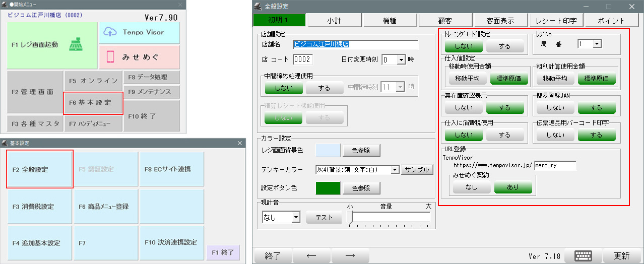Open the レジNo 局番 dropdown
The width and height of the screenshot is (644, 264).
coord(597,44)
